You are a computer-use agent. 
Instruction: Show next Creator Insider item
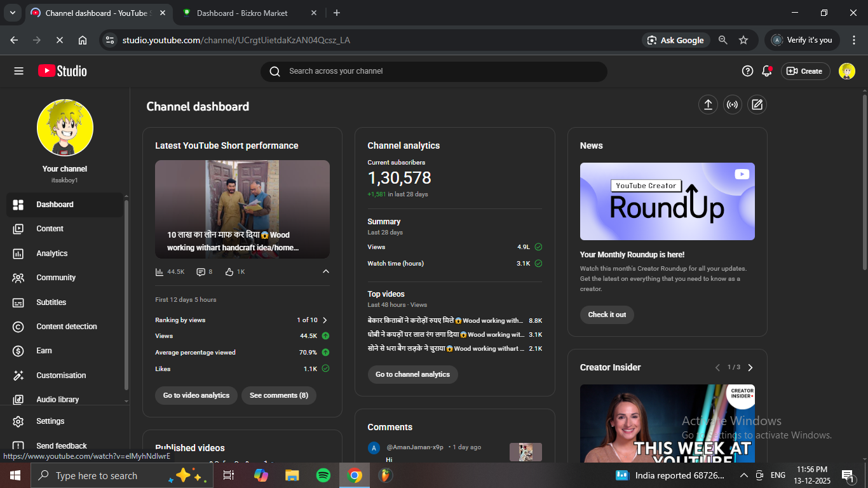pyautogui.click(x=750, y=367)
